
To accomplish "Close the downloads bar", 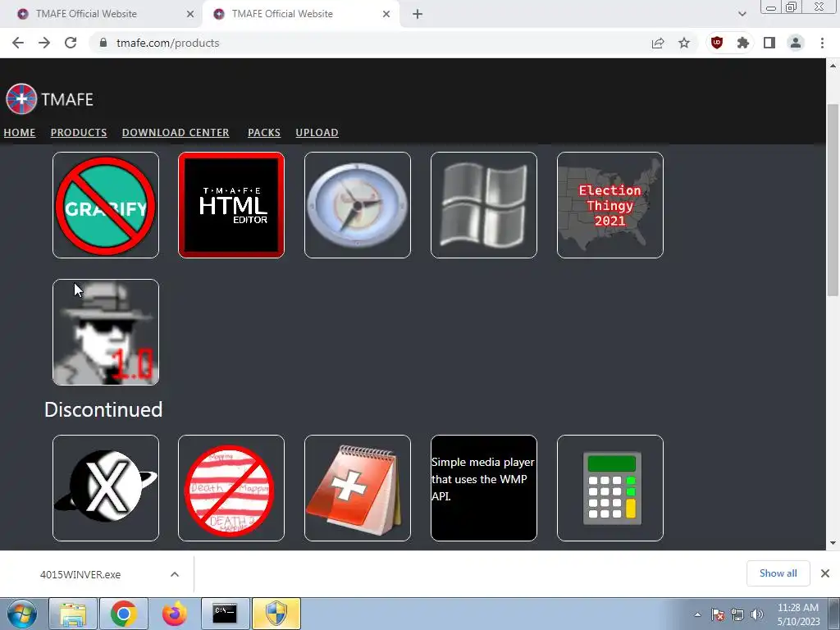I will [x=825, y=573].
